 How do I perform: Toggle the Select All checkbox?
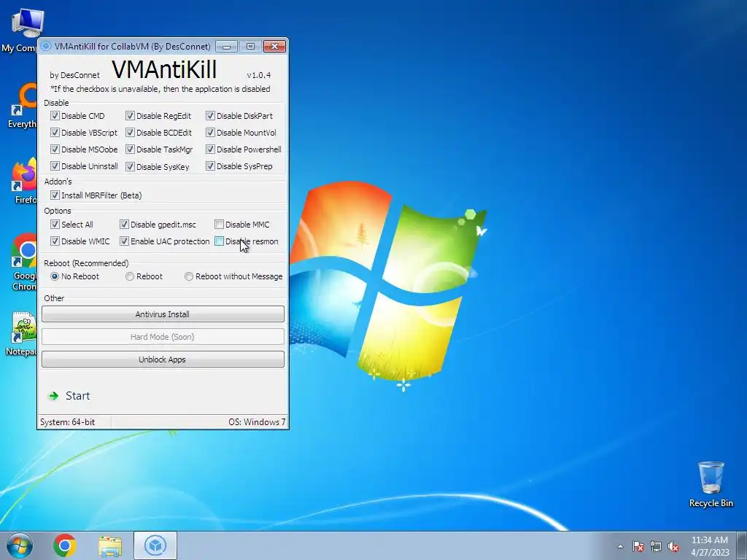55,225
